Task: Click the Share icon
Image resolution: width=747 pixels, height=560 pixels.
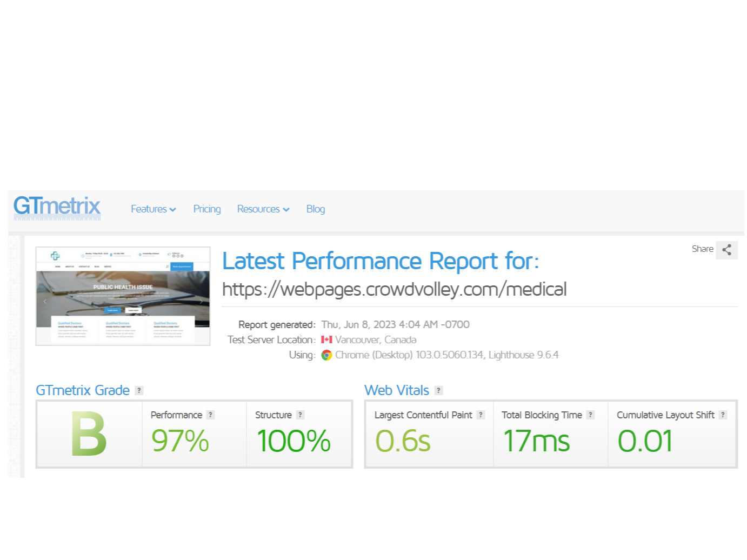Action: (727, 250)
